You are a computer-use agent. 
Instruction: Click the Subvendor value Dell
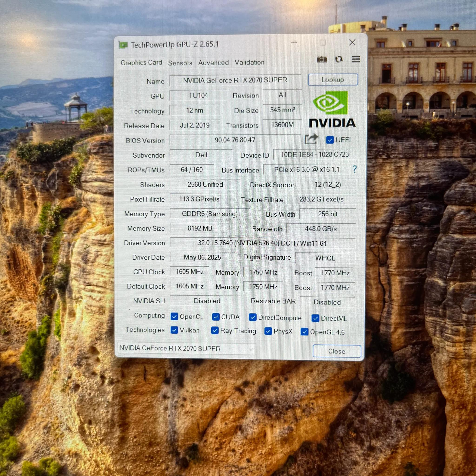coord(201,155)
